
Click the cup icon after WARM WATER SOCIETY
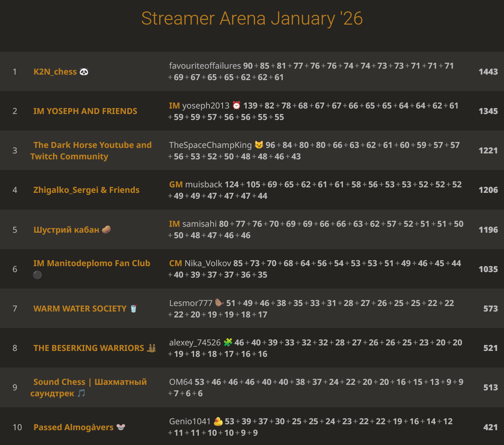click(134, 309)
